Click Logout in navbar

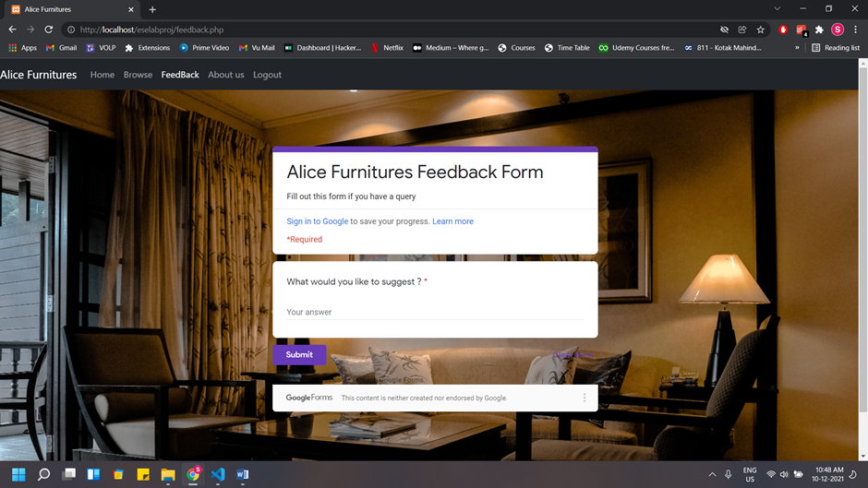(268, 75)
